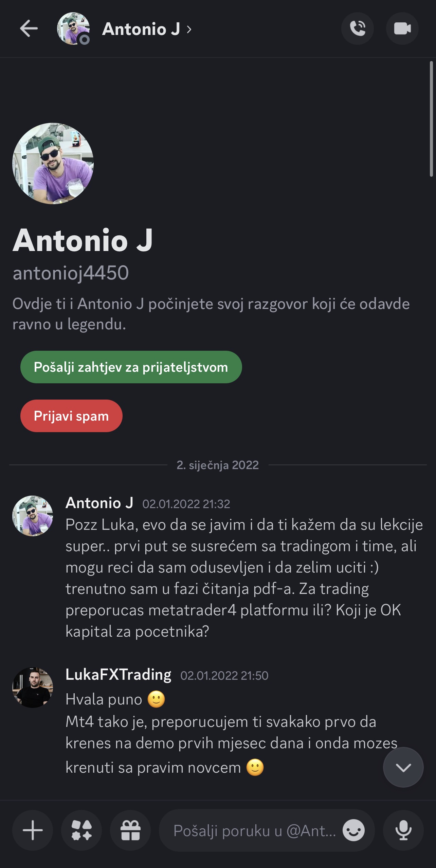
Task: Open the plus attachment menu
Action: tap(33, 830)
